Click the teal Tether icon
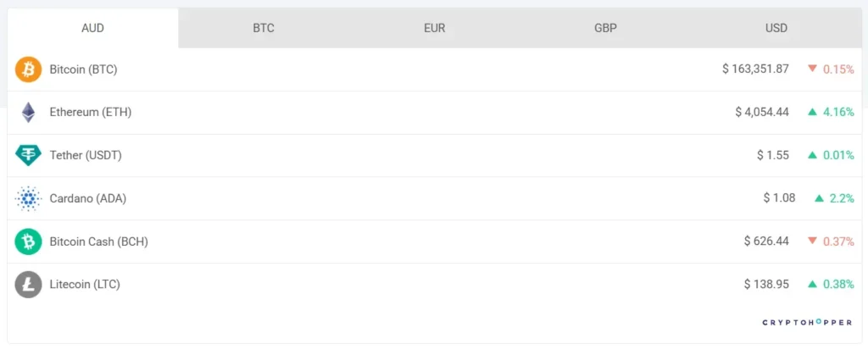 pos(28,155)
